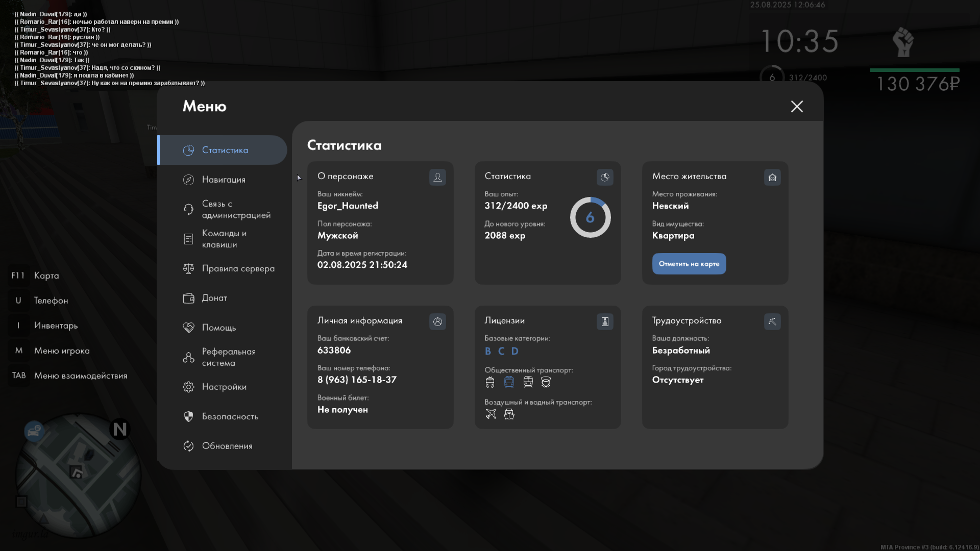Open the Правила сервера page
This screenshot has width=980, height=551.
(237, 268)
